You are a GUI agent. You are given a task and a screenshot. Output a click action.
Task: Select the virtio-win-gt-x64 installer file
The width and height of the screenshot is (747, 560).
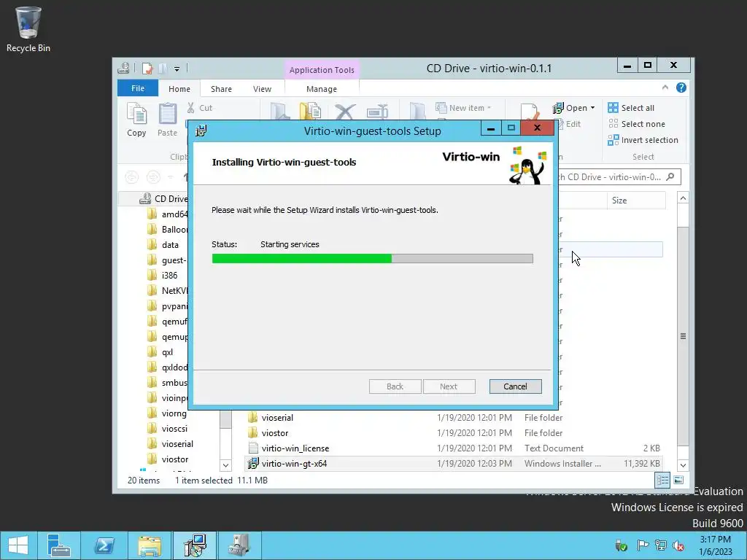(454, 463)
